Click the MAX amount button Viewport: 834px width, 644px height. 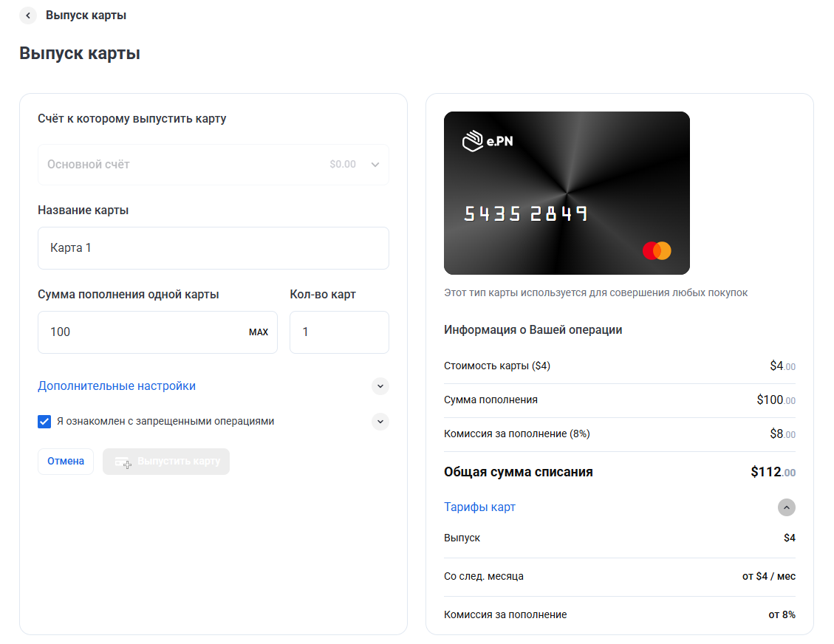pyautogui.click(x=259, y=332)
